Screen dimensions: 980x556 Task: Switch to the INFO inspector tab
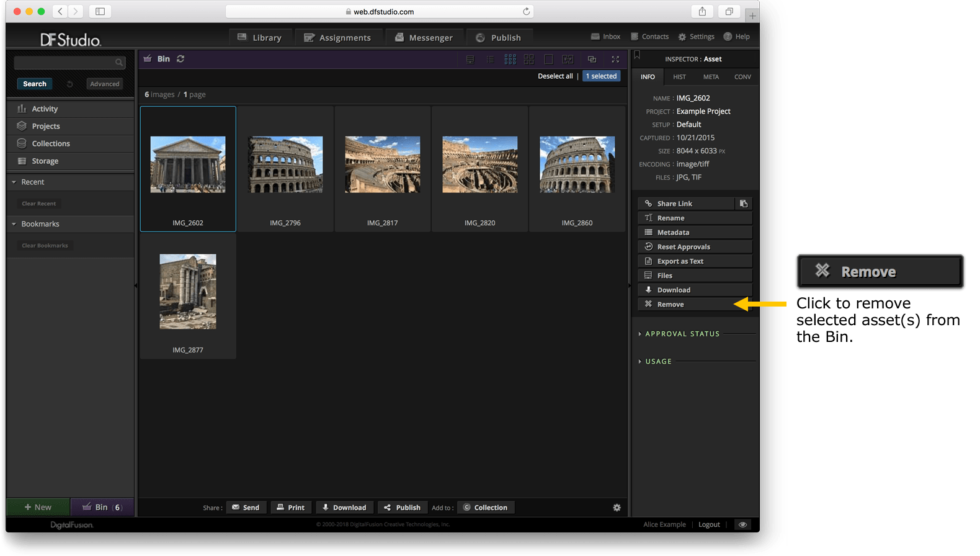(x=648, y=77)
